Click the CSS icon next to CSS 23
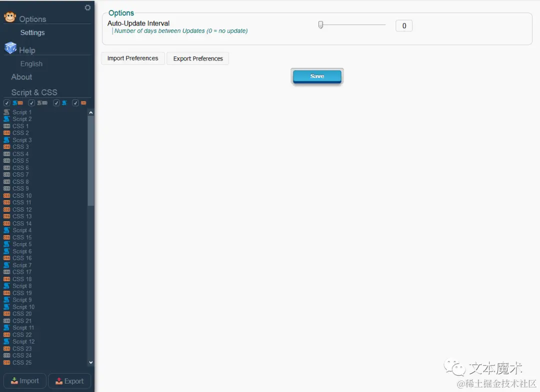The height and width of the screenshot is (392, 540). (6, 349)
